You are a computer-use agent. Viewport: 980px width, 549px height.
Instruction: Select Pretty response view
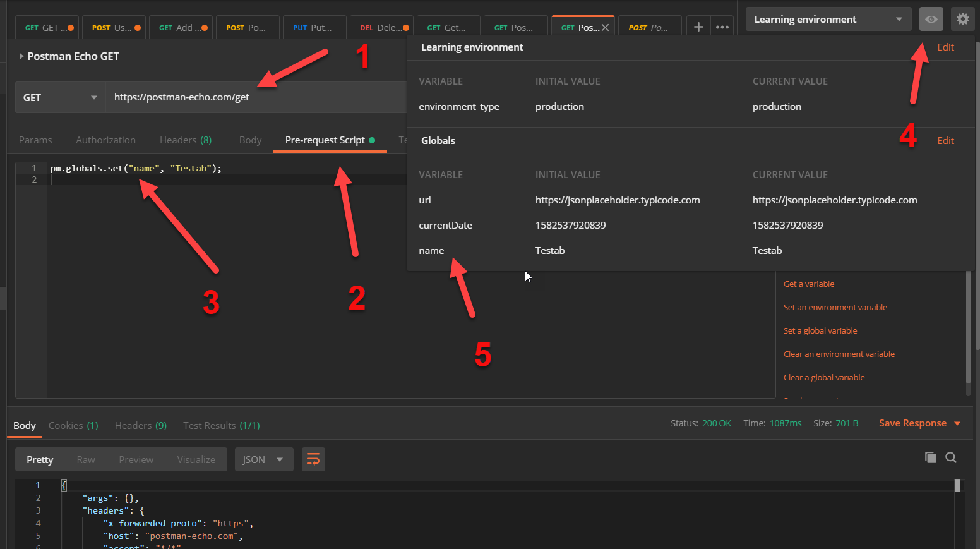pos(40,459)
